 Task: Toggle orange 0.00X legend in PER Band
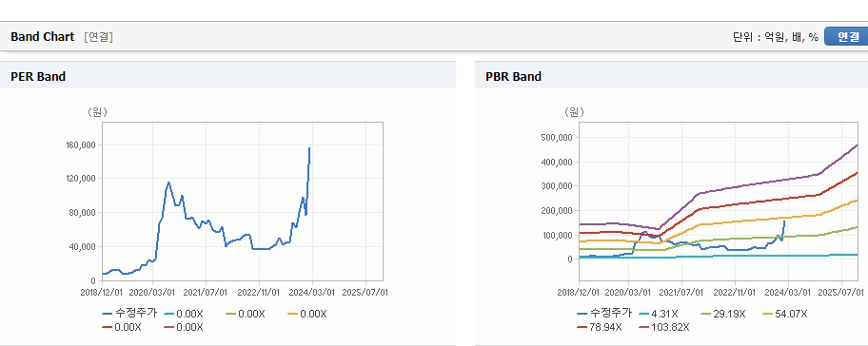306,314
